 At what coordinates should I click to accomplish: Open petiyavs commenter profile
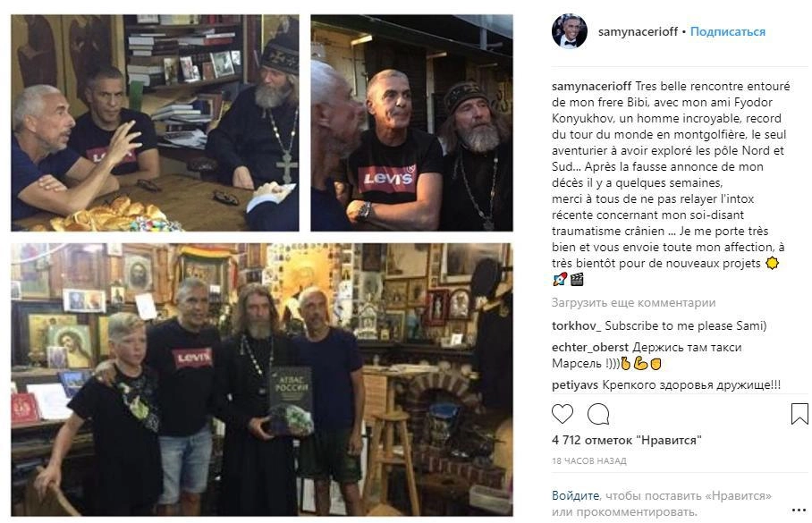pyautogui.click(x=575, y=385)
